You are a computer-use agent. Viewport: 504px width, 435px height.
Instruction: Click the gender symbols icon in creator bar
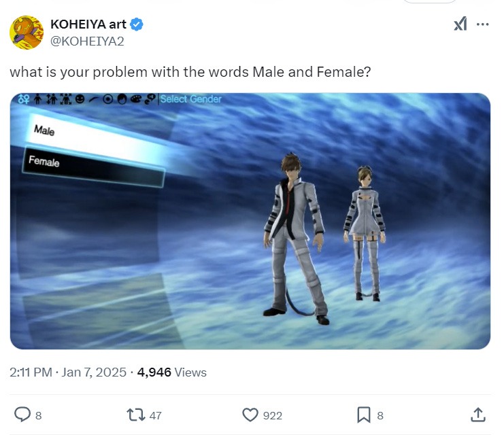click(x=24, y=99)
